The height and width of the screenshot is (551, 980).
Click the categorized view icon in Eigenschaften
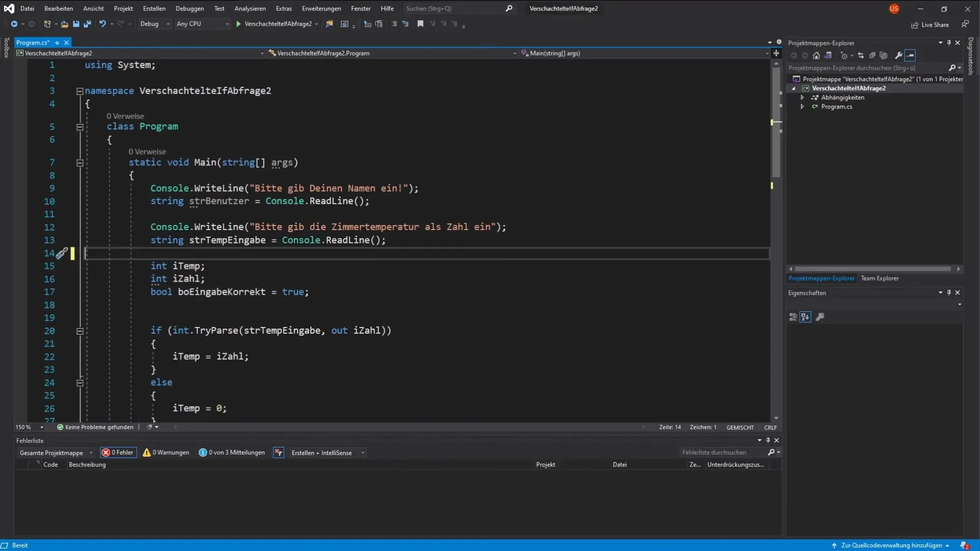(x=793, y=317)
